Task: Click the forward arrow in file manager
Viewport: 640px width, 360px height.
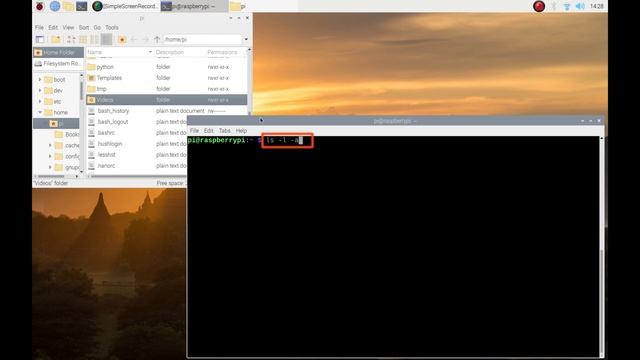Action: click(x=145, y=39)
